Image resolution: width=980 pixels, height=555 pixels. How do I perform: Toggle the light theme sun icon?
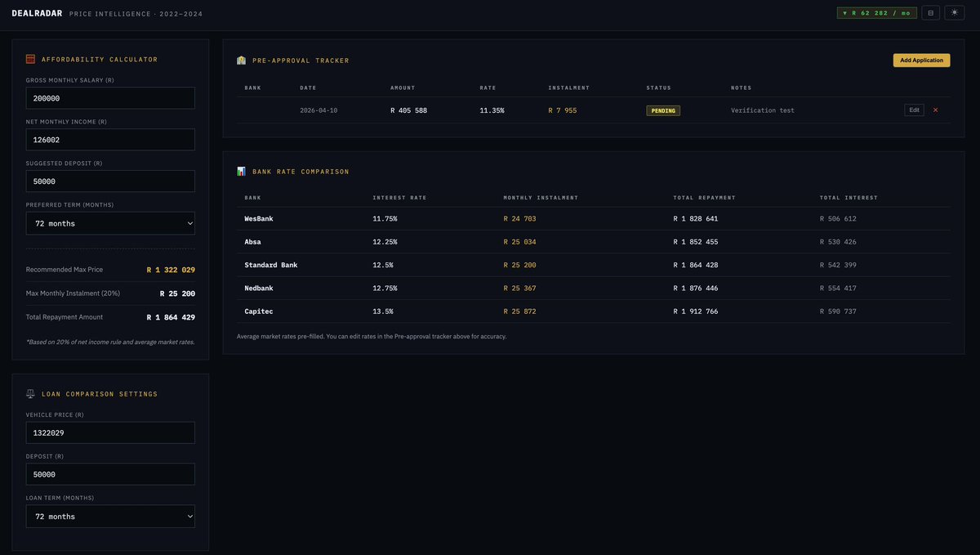click(x=954, y=13)
